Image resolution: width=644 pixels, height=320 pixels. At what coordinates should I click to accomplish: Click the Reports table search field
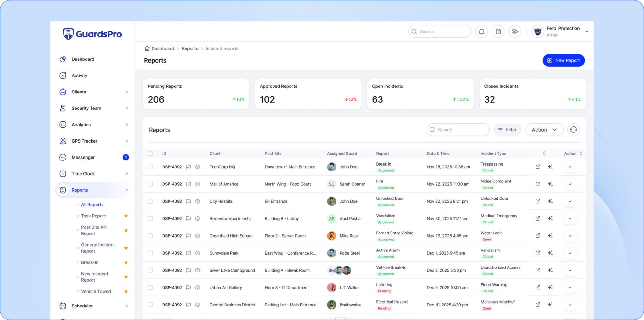(x=458, y=130)
